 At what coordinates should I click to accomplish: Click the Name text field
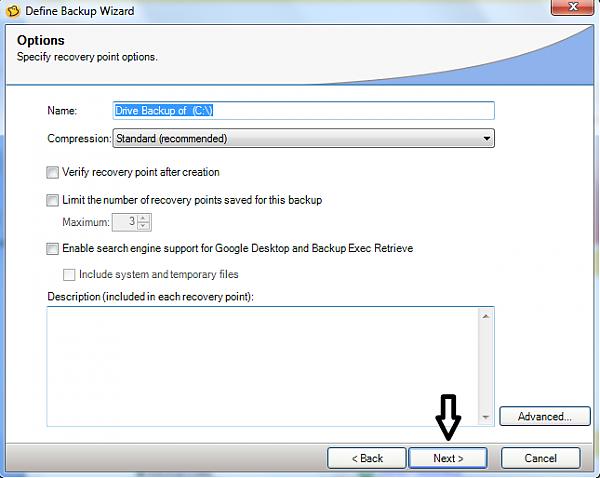point(303,110)
